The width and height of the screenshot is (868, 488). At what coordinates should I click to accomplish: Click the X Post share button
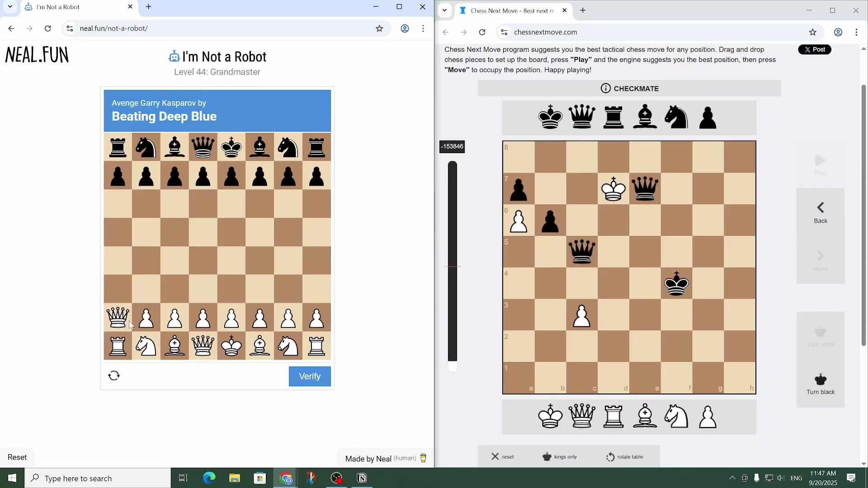point(815,50)
